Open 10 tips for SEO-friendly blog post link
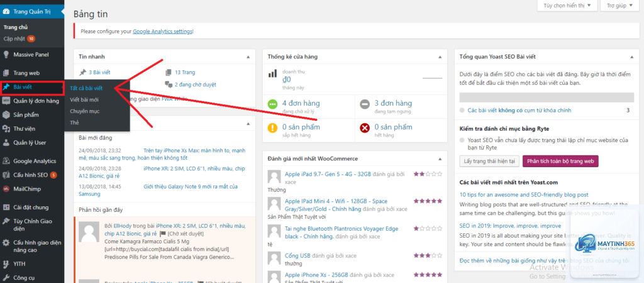Screen dimensions: 644x283 [524, 195]
